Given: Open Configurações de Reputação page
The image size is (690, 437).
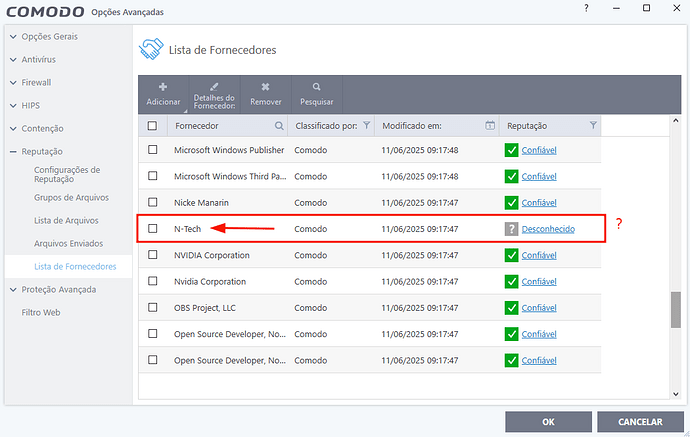Looking at the screenshot, I should coord(67,174).
